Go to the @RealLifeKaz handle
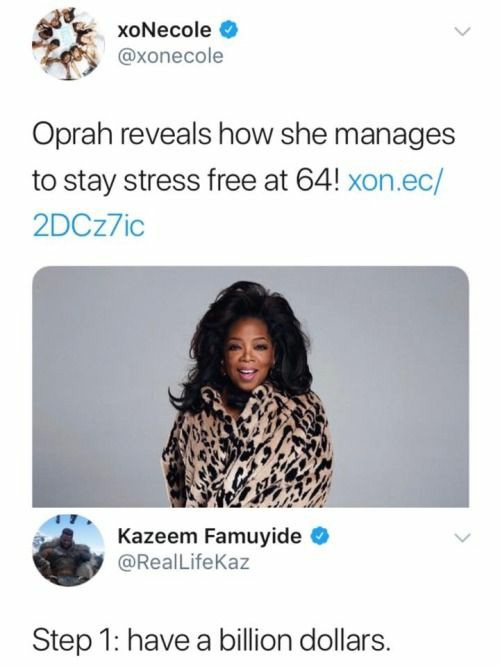Image resolution: width=500 pixels, height=667 pixels. 183,562
